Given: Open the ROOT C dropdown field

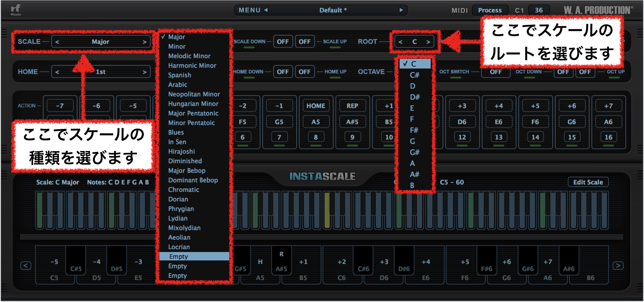Looking at the screenshot, I should (415, 42).
